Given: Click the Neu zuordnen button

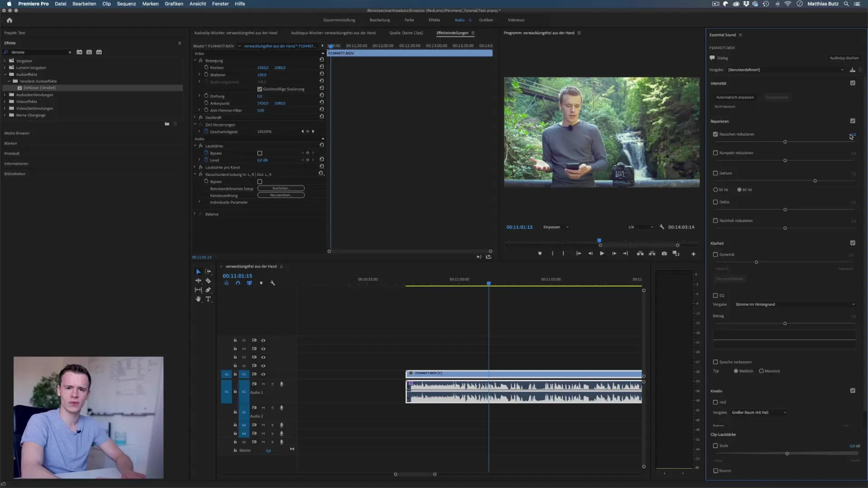Looking at the screenshot, I should 281,195.
